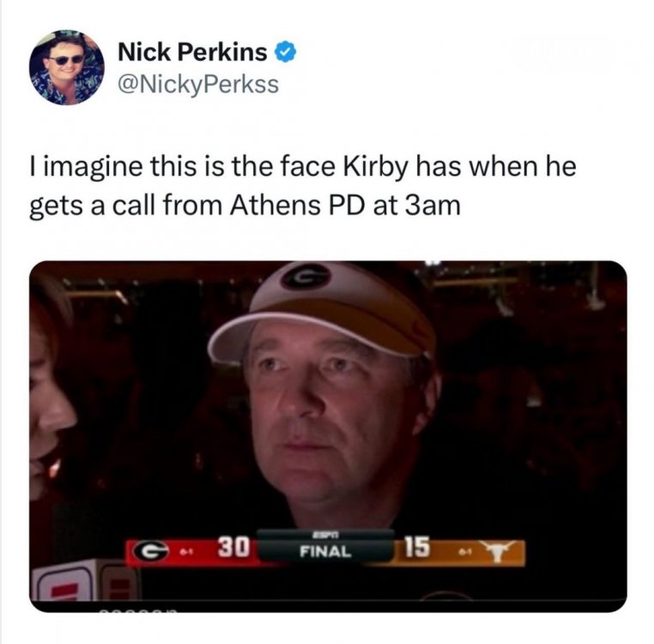Click the FINAL label on the scorebar
The height and width of the screenshot is (644, 654).
[x=325, y=552]
